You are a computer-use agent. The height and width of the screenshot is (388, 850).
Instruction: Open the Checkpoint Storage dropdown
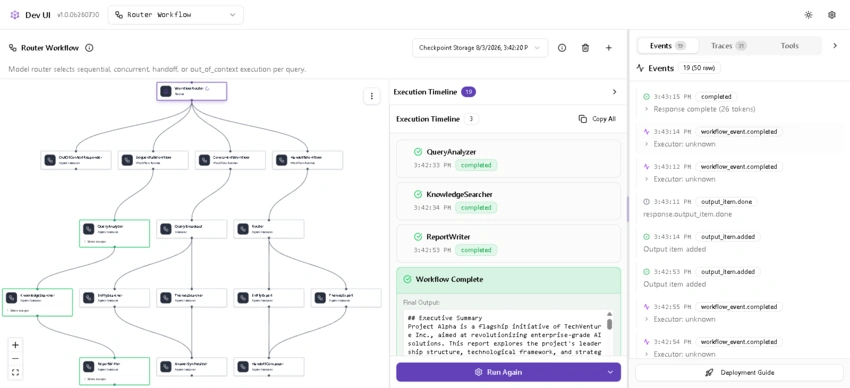point(480,48)
